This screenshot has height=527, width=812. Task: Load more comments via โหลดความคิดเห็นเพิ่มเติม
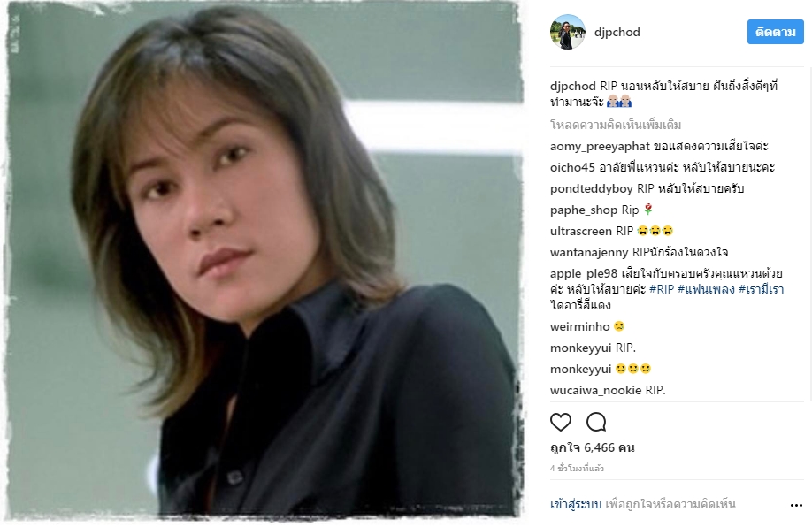(616, 125)
